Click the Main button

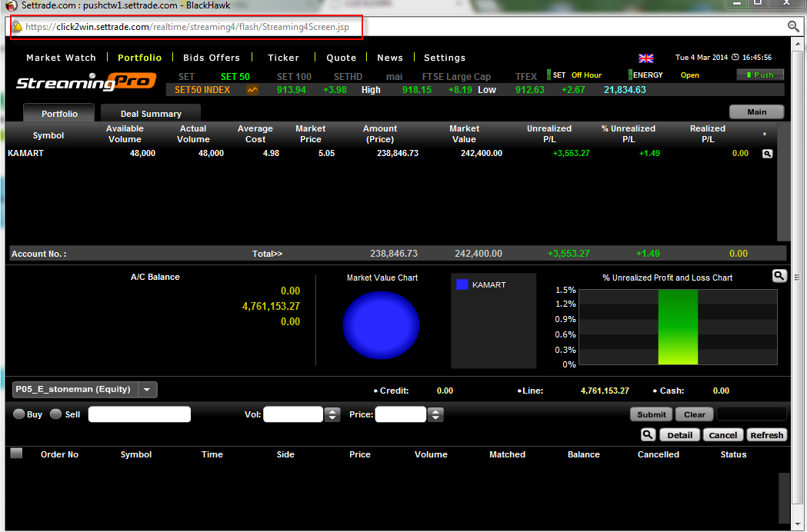[756, 111]
